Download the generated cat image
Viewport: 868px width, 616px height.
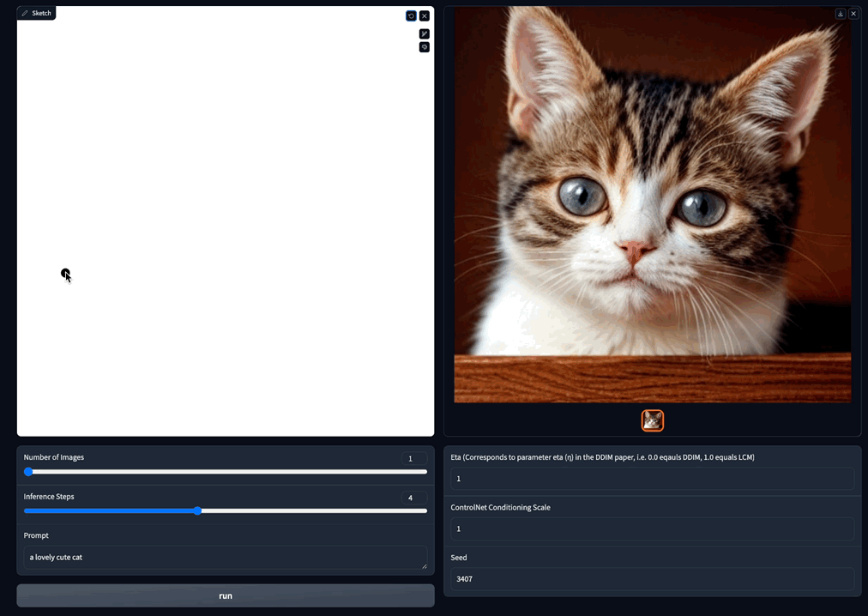pyautogui.click(x=841, y=14)
